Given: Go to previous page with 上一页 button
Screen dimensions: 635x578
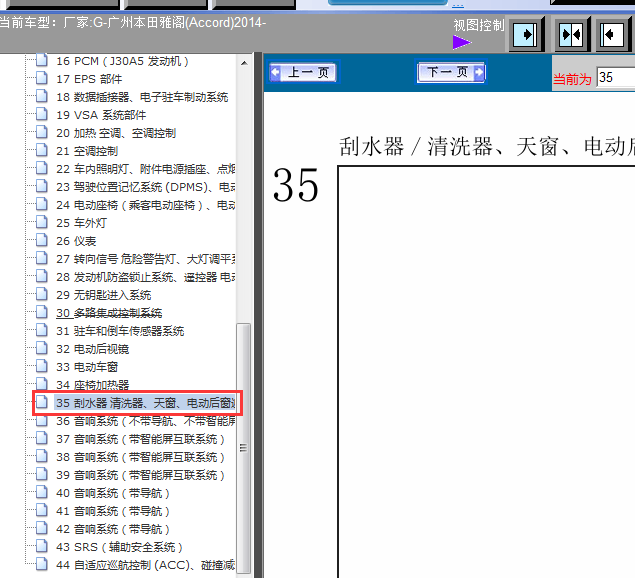Looking at the screenshot, I should [303, 73].
